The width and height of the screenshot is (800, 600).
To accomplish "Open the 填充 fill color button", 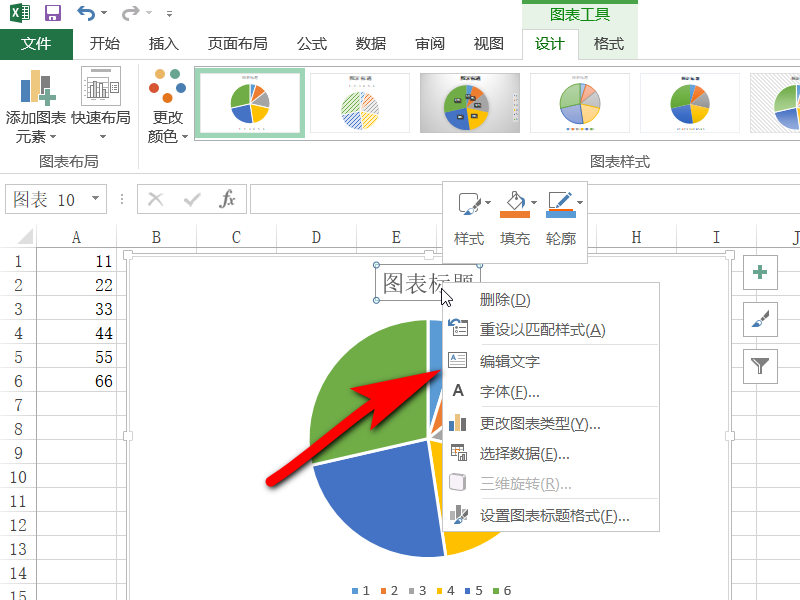I will 514,218.
